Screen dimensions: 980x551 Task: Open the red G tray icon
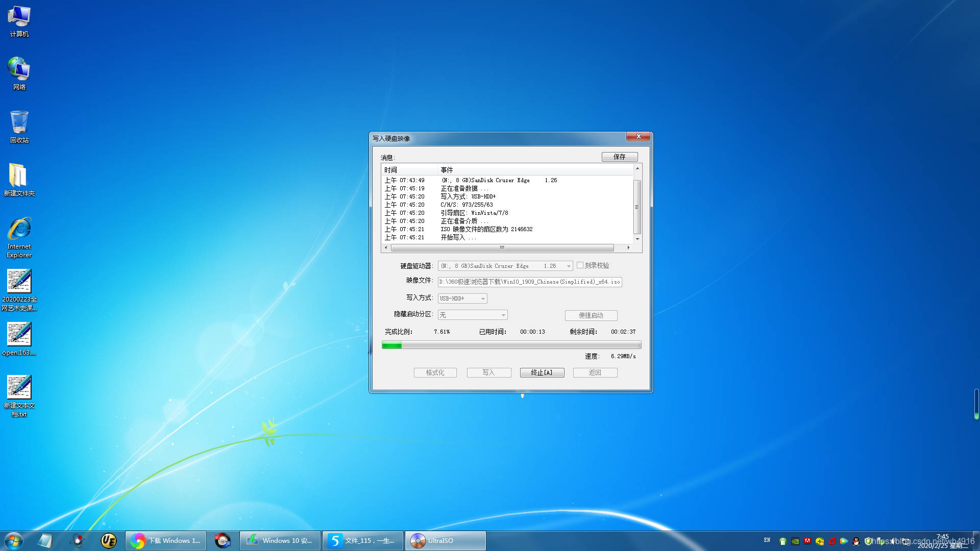(x=832, y=541)
